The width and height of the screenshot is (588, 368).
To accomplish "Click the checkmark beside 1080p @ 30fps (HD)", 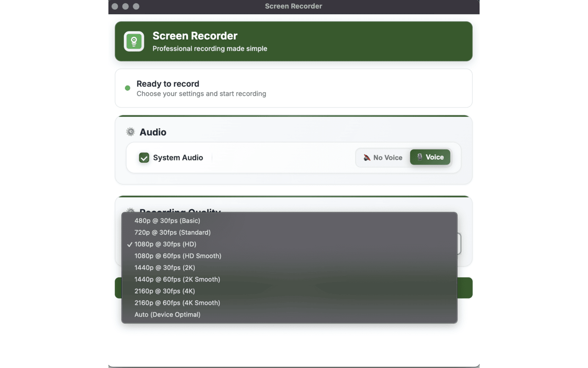I will pyautogui.click(x=130, y=244).
